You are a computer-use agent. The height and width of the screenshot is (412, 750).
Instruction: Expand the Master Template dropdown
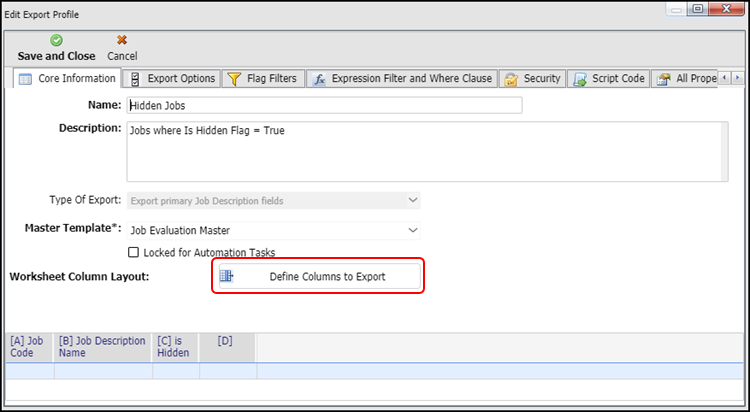(x=412, y=230)
